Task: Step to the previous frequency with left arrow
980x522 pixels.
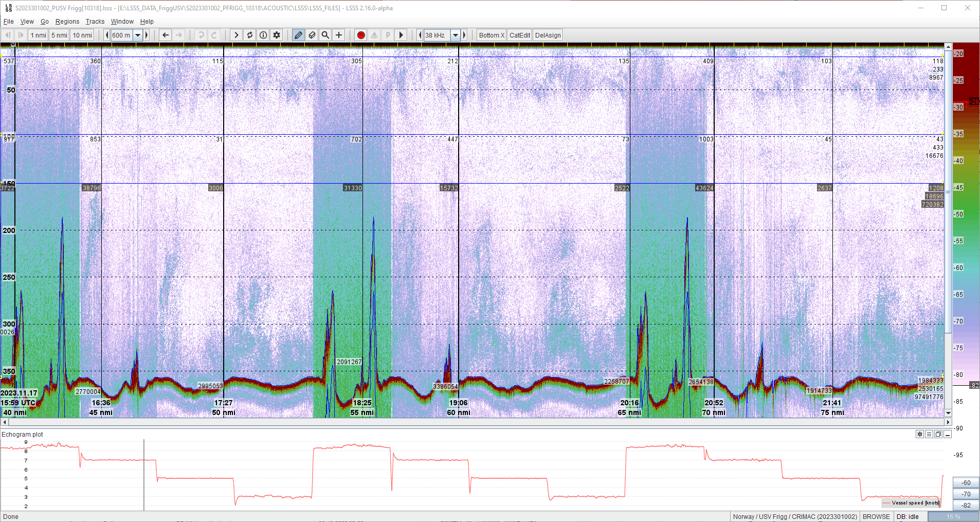Action: [420, 35]
